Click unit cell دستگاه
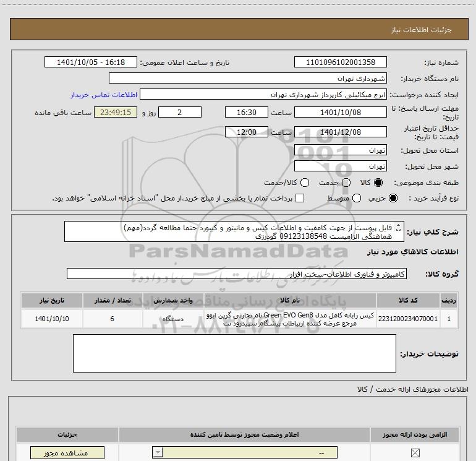The width and height of the screenshot is (476, 461). click(x=173, y=319)
